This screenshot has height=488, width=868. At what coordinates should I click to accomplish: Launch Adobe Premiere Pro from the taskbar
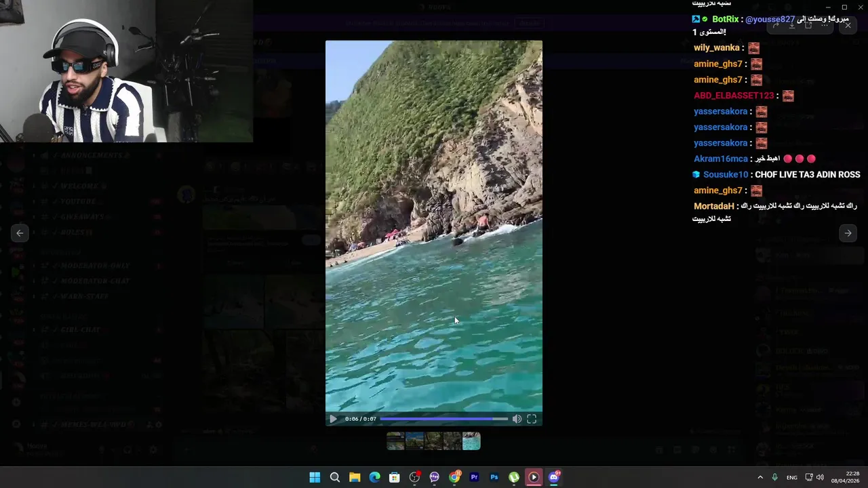pyautogui.click(x=474, y=477)
